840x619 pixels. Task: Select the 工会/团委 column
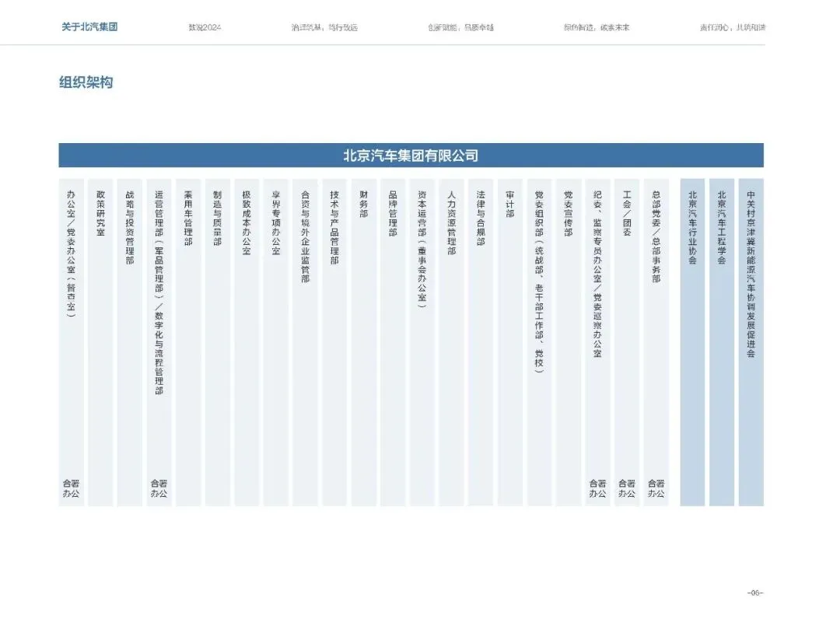[x=627, y=342]
